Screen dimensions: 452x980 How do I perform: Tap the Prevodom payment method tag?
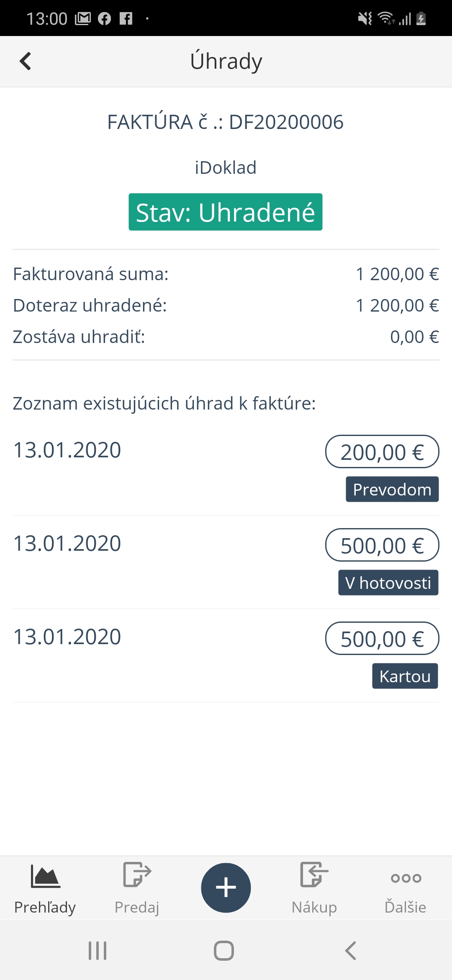[x=392, y=489]
